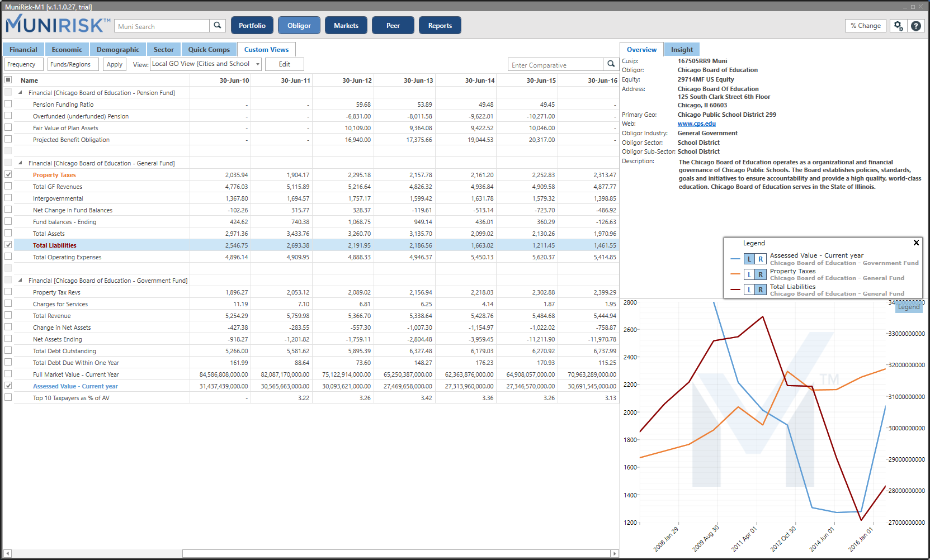Open the Frequency dropdown
The height and width of the screenshot is (560, 930).
pyautogui.click(x=23, y=64)
